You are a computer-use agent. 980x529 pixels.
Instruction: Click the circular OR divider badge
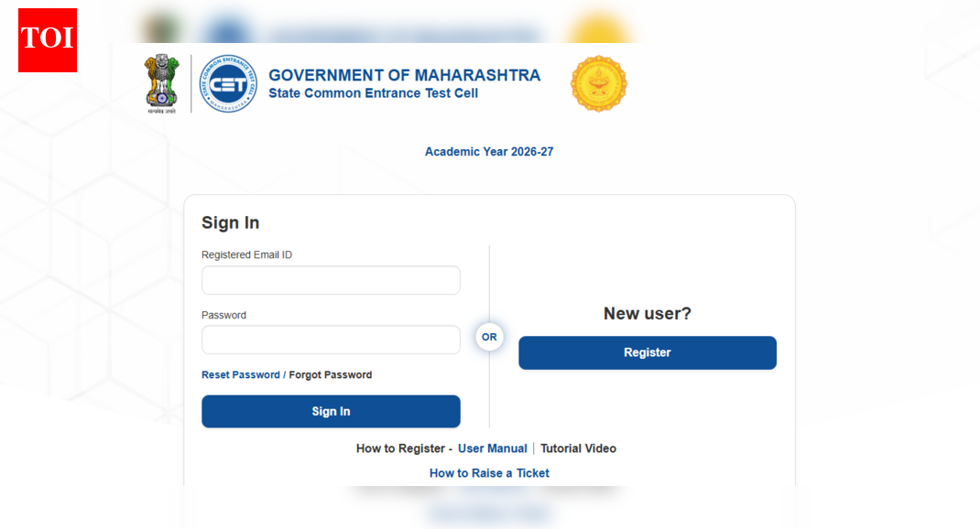click(x=489, y=337)
